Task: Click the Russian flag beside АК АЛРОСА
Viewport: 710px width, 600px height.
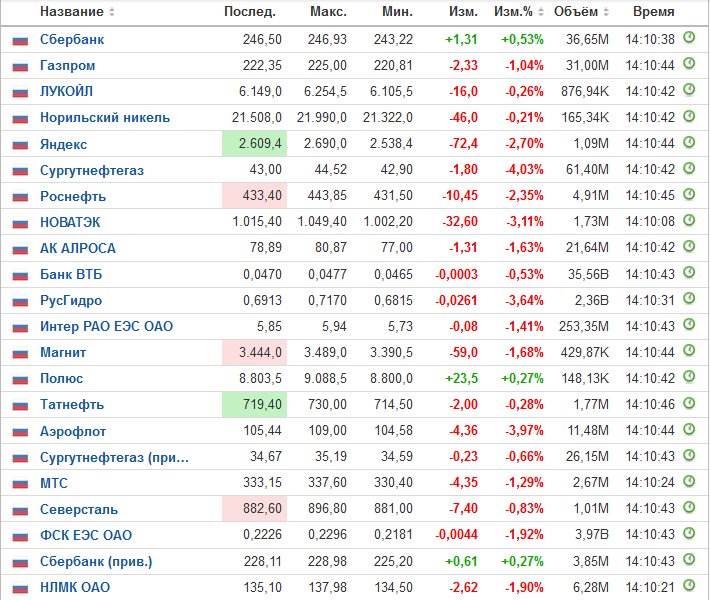Action: click(20, 249)
